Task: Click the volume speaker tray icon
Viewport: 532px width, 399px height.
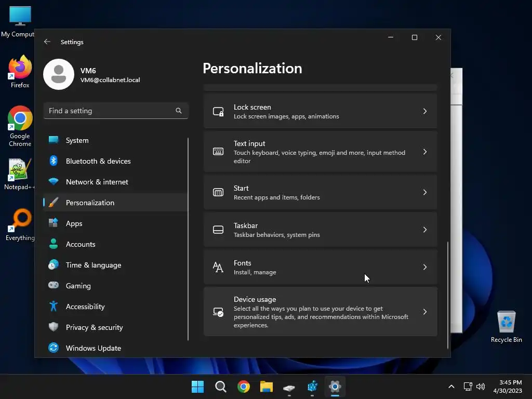Action: 481,387
